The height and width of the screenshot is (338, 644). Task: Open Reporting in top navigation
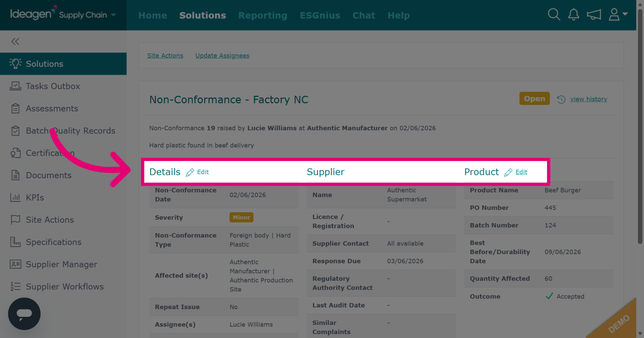coord(263,15)
